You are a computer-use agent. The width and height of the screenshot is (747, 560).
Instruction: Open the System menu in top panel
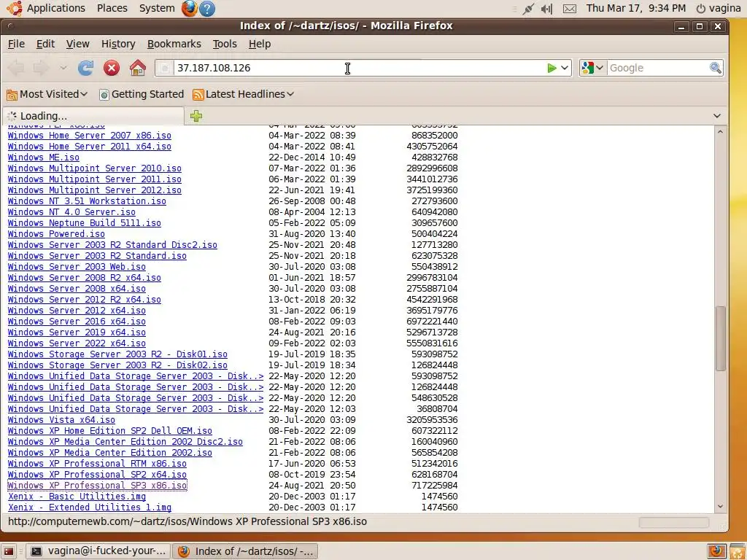[x=157, y=8]
